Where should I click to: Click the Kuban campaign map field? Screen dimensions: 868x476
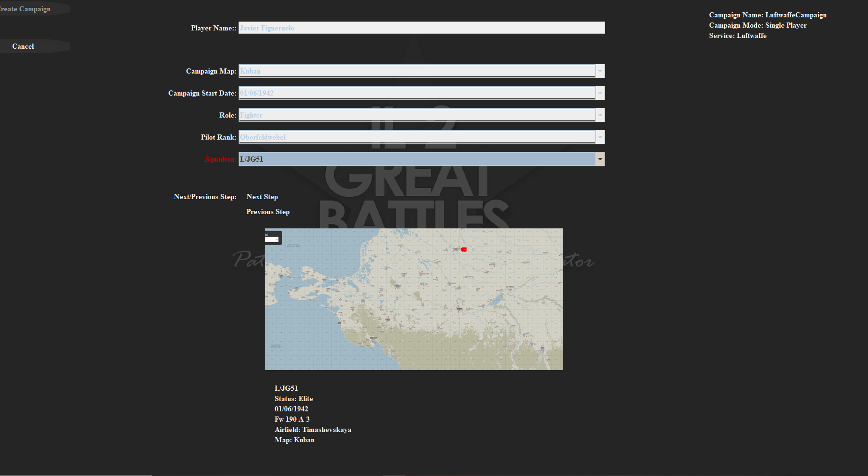[x=417, y=71]
